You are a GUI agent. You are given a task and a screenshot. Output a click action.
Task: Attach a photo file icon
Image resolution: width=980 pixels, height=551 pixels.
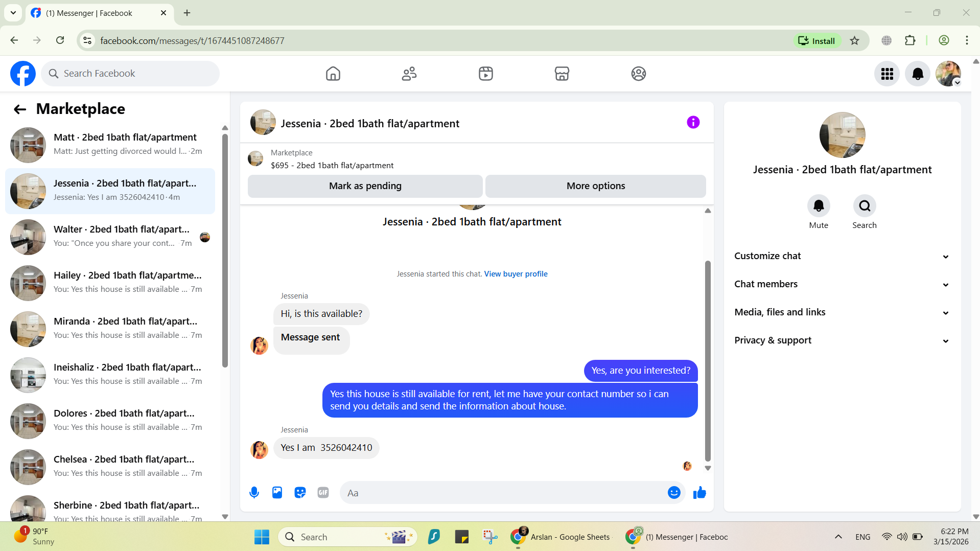277,493
